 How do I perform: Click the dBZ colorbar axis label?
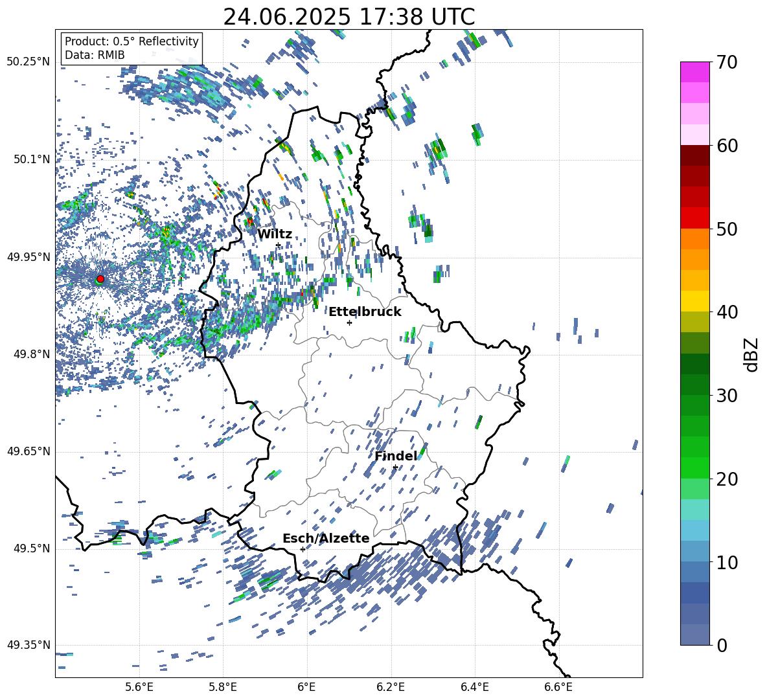click(751, 354)
